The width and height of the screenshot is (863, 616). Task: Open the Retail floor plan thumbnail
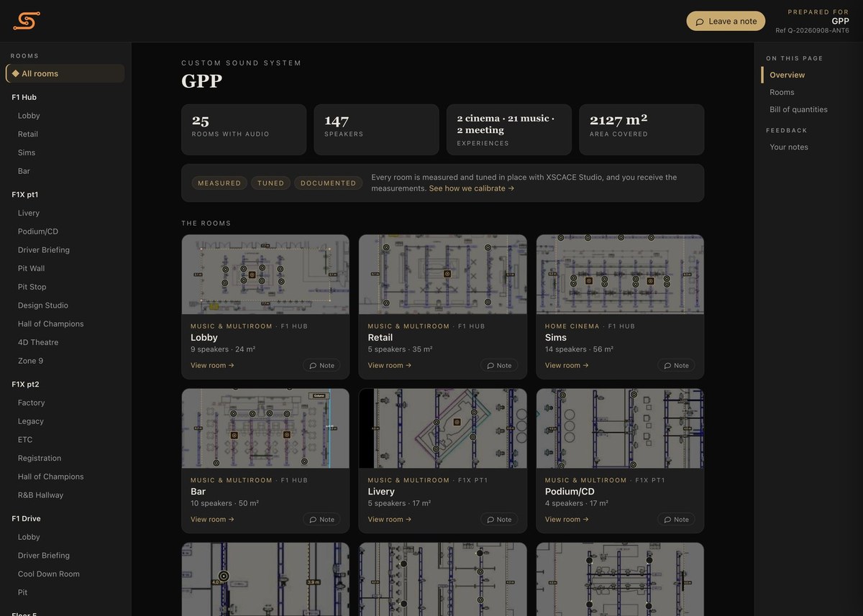coord(443,275)
